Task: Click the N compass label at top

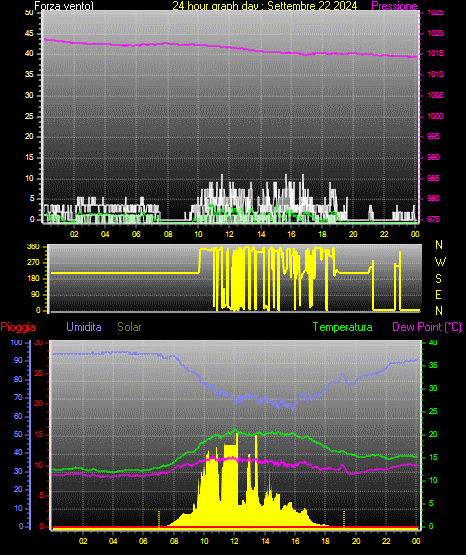Action: [x=439, y=245]
